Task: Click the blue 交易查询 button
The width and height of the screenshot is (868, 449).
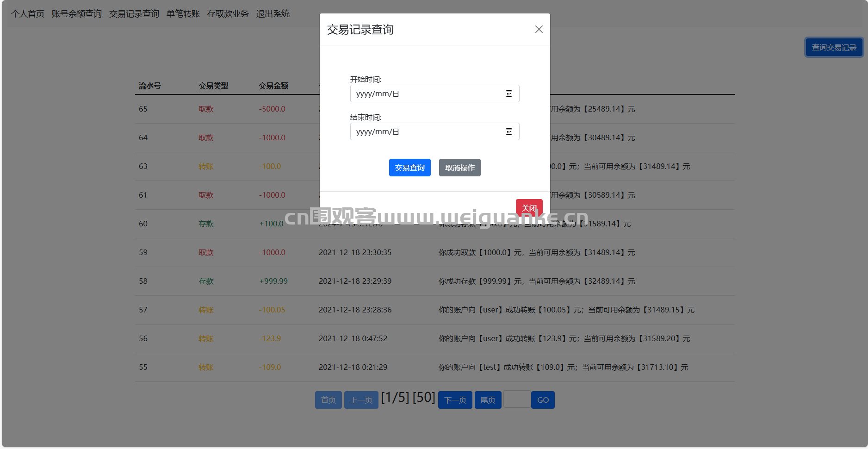Action: [x=409, y=168]
